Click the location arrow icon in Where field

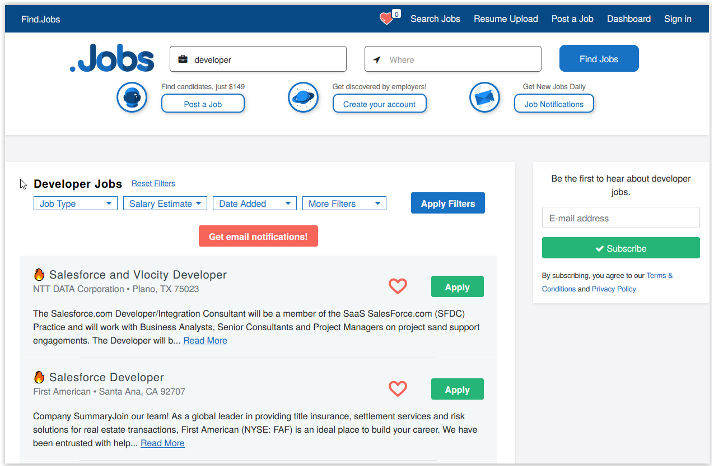(x=377, y=59)
